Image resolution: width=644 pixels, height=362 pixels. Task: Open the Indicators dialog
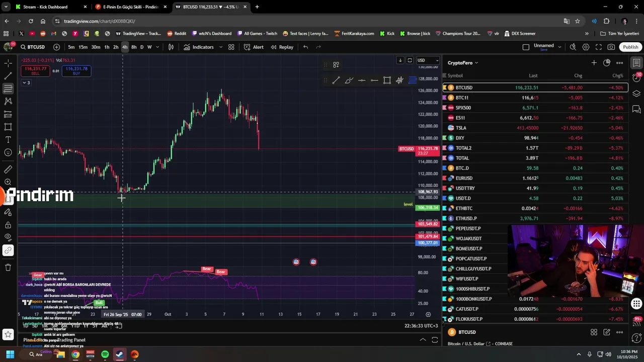click(198, 47)
